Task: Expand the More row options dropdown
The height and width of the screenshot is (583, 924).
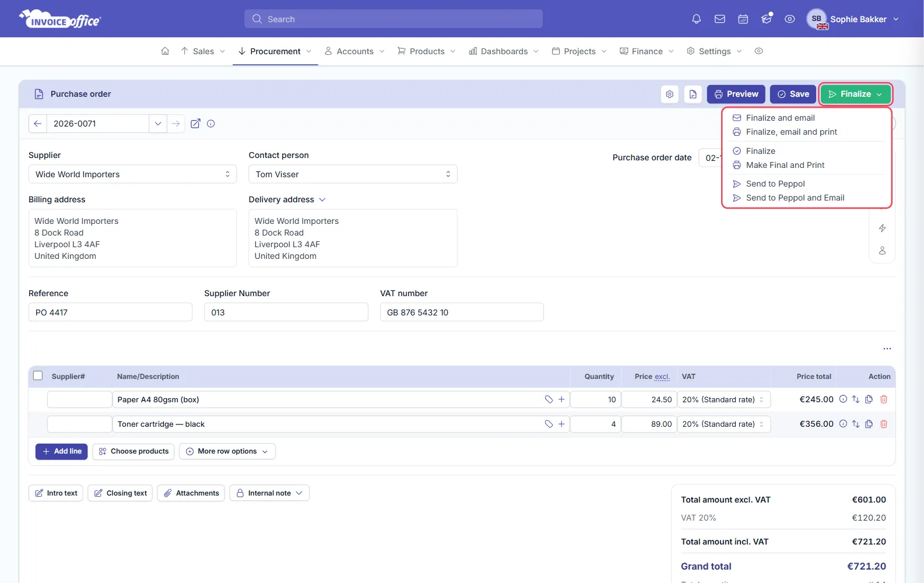Action: click(227, 451)
